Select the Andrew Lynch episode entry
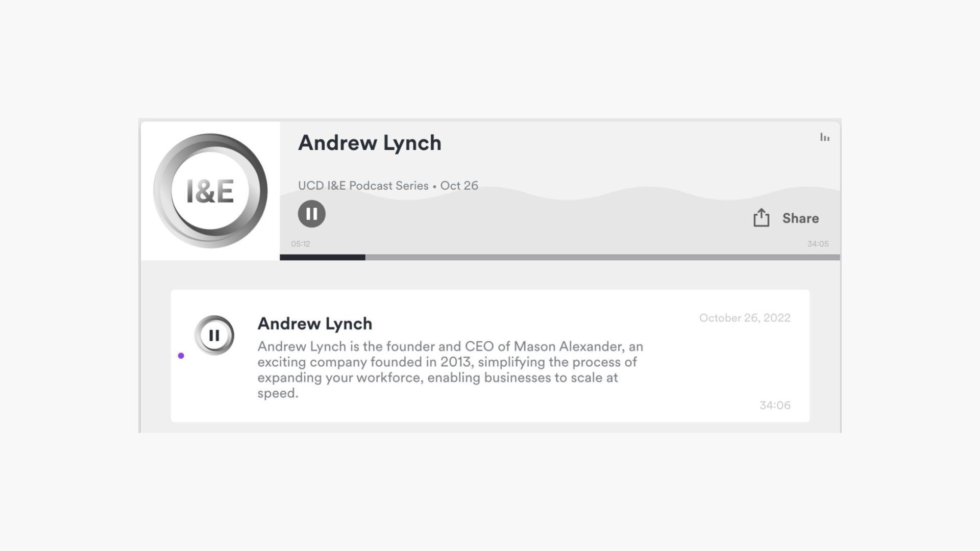 click(x=315, y=323)
